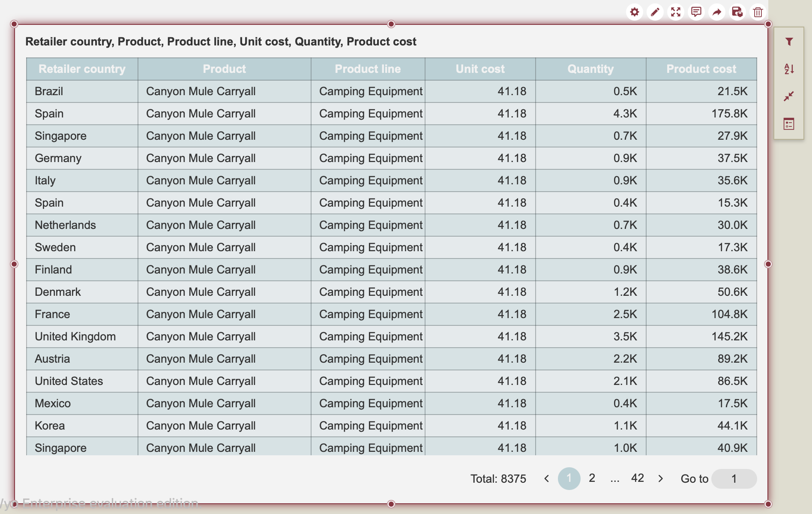The height and width of the screenshot is (514, 812).
Task: Open the list form icon in side panel
Action: coord(789,124)
